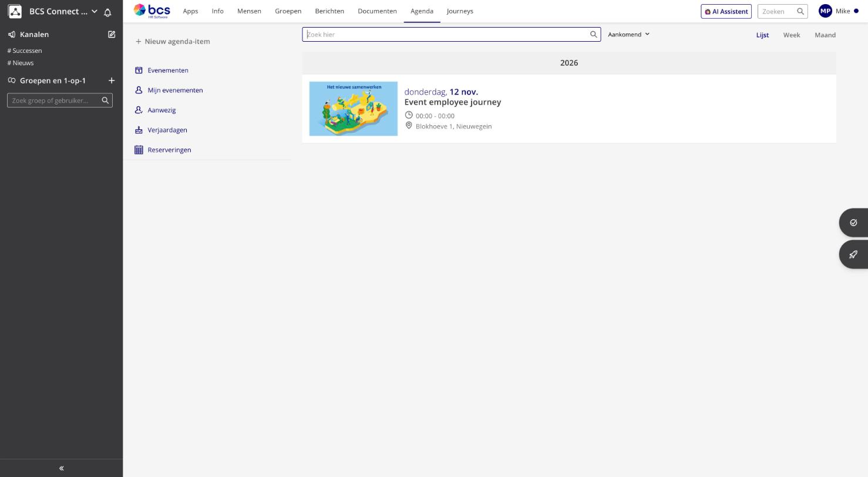Click search icon in group search field

[105, 100]
